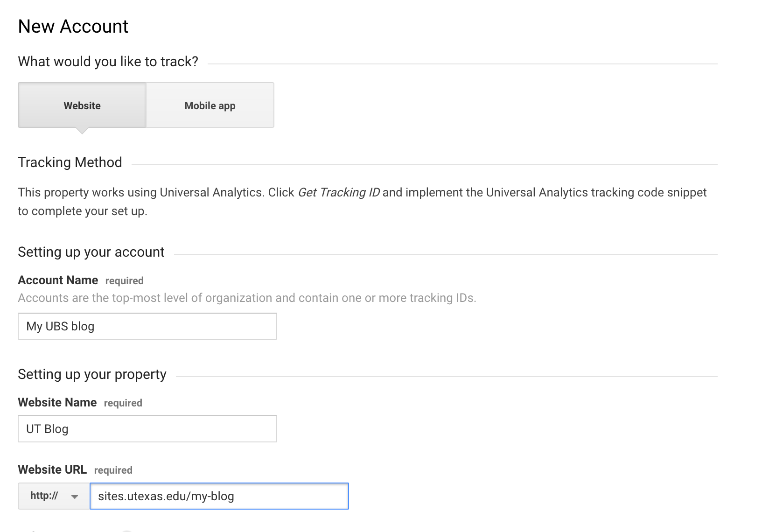Click the italic 'Get Tracking ID' text
Screen dimensions: 783x532
point(338,193)
